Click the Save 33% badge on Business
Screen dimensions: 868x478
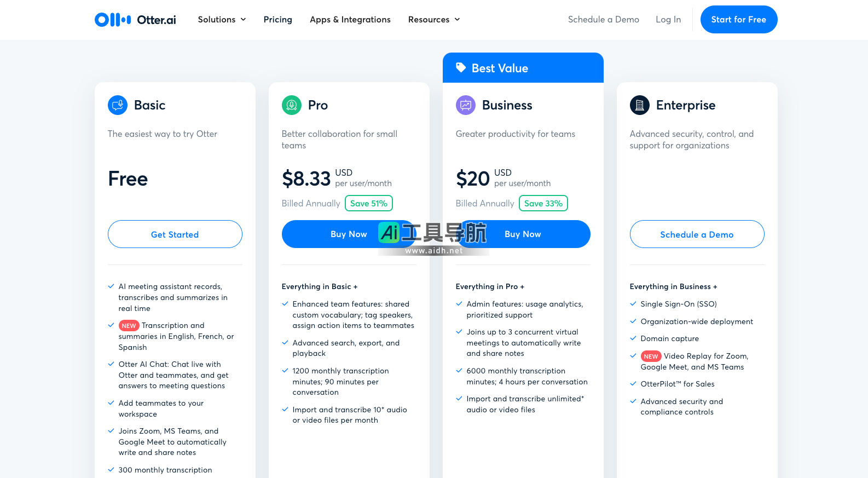click(x=543, y=204)
